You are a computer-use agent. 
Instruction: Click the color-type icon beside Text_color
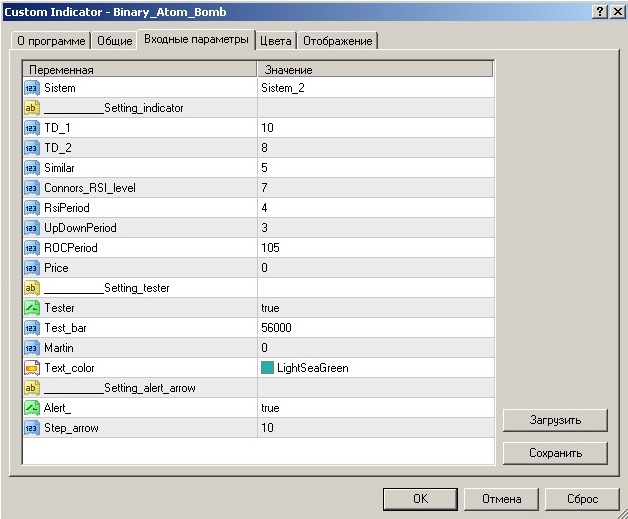click(32, 368)
